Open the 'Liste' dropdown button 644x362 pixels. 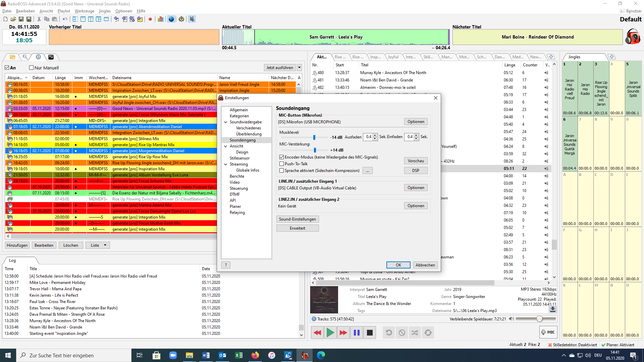pos(98,245)
